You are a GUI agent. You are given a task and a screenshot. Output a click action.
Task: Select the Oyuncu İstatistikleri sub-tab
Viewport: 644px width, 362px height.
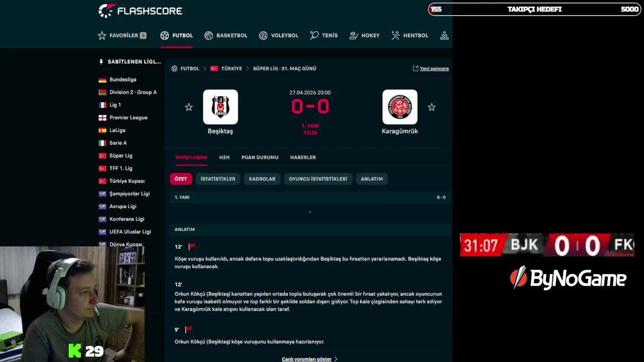318,179
